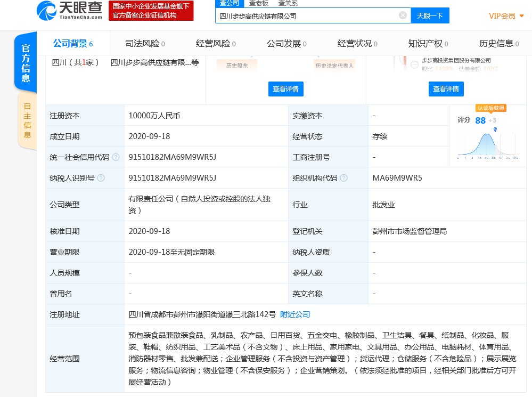The image size is (532, 397).
Task: Click credit code value 91510182MA69M9WR5J beside 统一社会信用代码
Action: pyautogui.click(x=173, y=157)
